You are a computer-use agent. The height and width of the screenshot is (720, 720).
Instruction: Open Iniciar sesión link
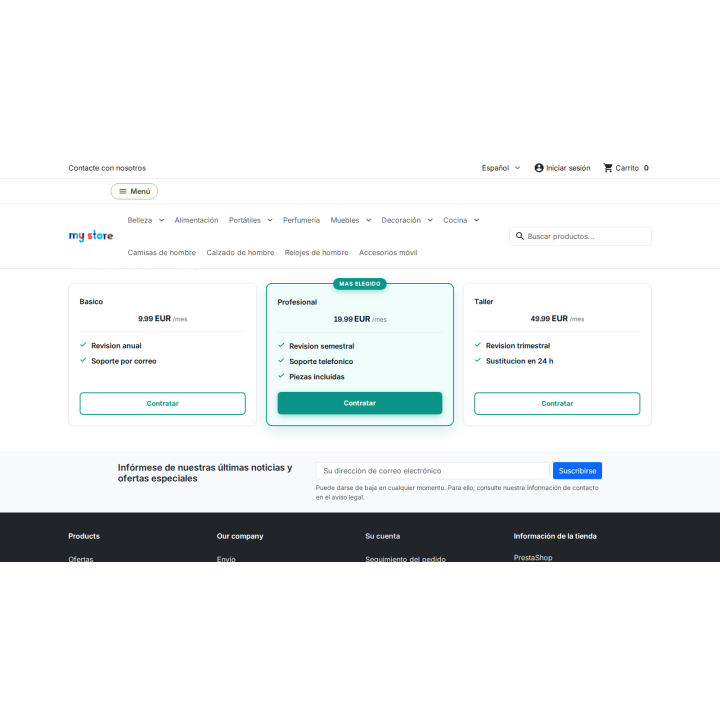coord(568,168)
